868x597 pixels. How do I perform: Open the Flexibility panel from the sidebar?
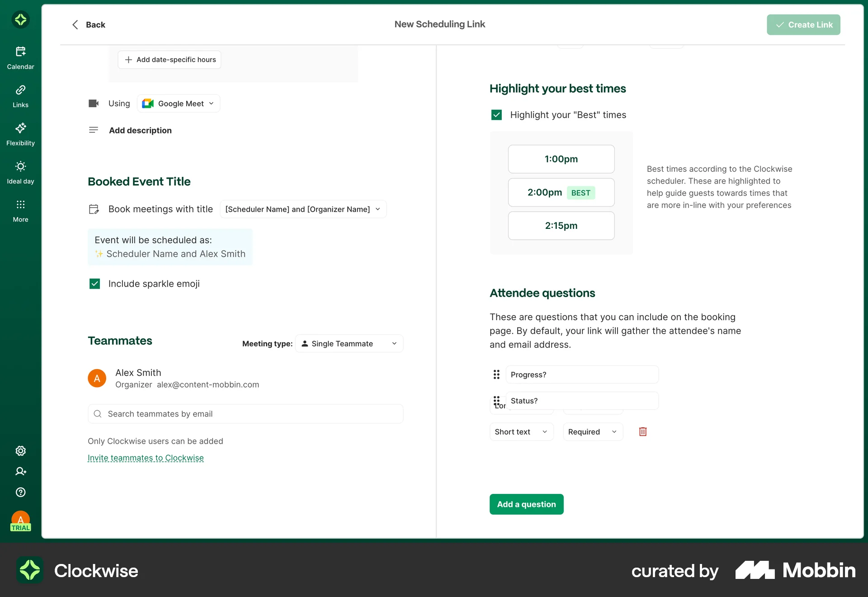[x=20, y=134]
